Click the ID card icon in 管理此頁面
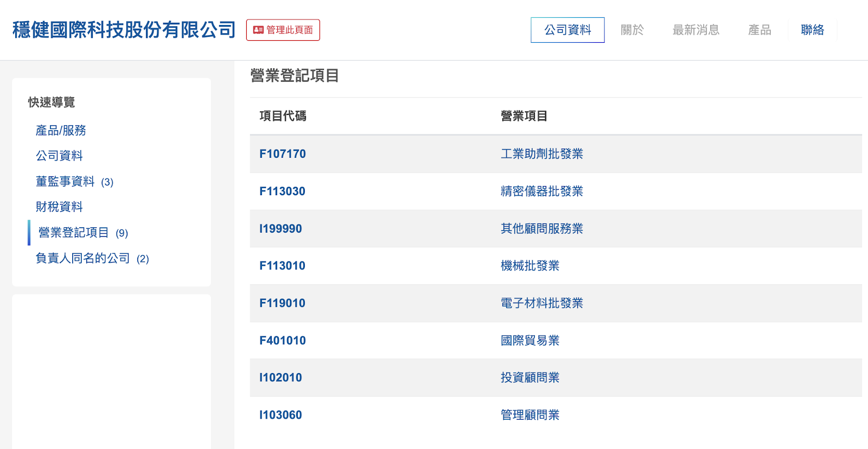 (258, 30)
